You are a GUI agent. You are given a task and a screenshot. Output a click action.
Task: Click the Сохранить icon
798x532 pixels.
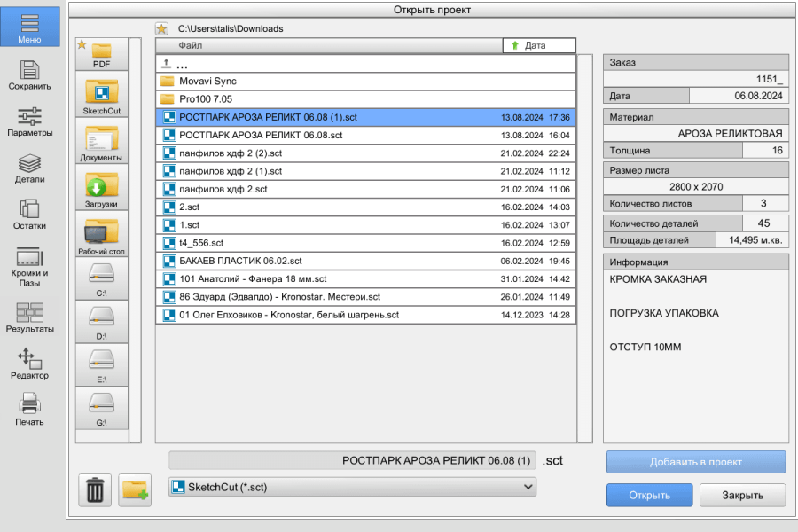click(29, 74)
